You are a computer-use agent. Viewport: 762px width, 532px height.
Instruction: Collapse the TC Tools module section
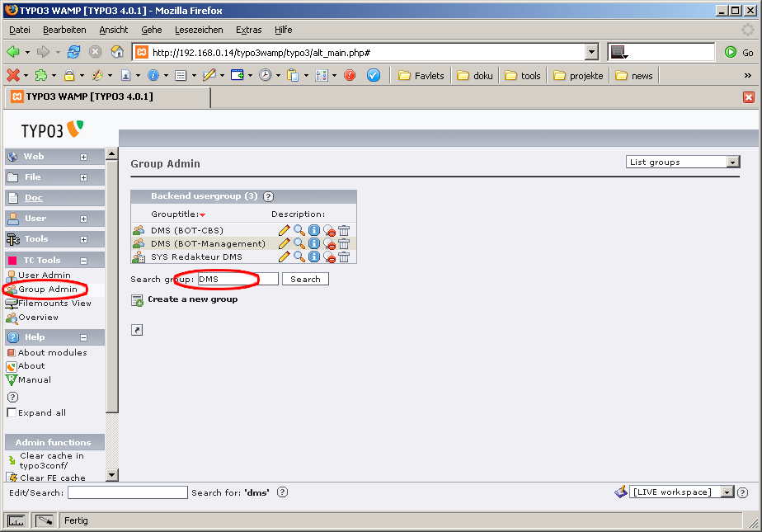[83, 261]
